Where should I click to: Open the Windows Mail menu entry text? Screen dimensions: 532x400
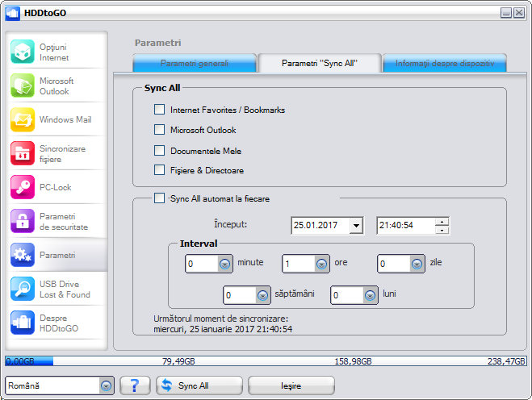(x=65, y=119)
